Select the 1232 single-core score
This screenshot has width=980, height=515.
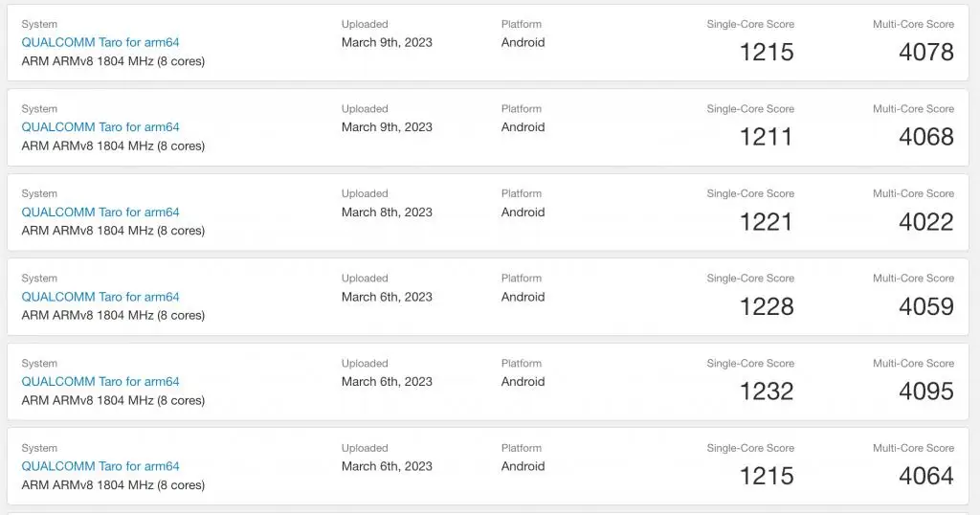point(767,392)
